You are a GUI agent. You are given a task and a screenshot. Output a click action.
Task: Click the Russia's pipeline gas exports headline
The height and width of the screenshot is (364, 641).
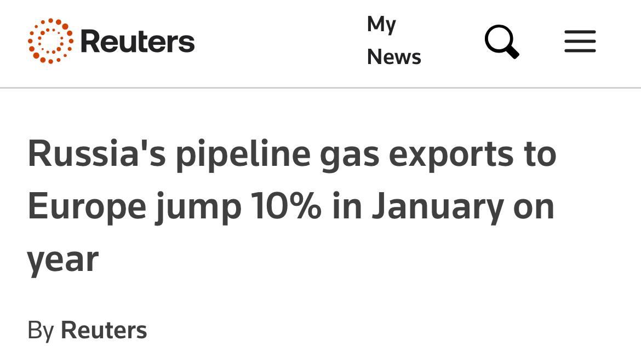[291, 206]
